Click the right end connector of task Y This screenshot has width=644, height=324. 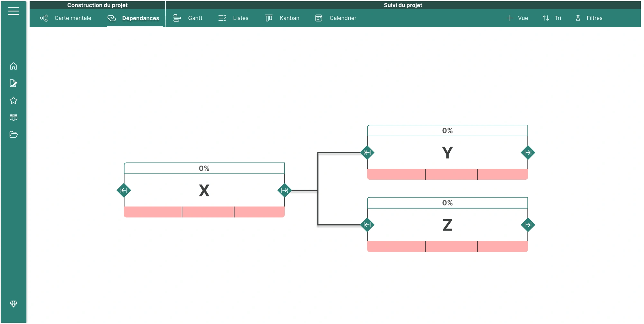click(x=528, y=152)
